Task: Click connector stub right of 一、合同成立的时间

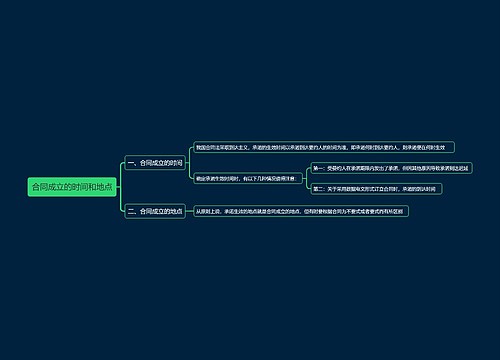Action: (x=187, y=163)
